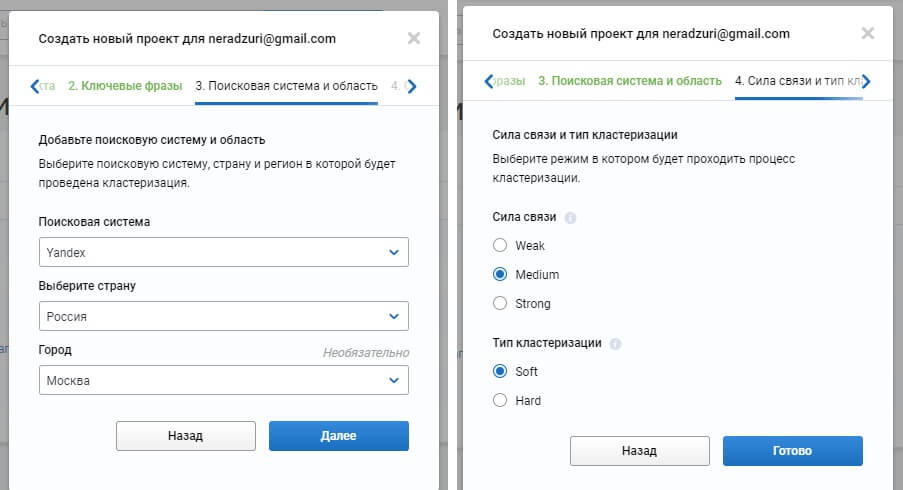
Task: Open the city dropdown showing Москва
Action: [223, 380]
